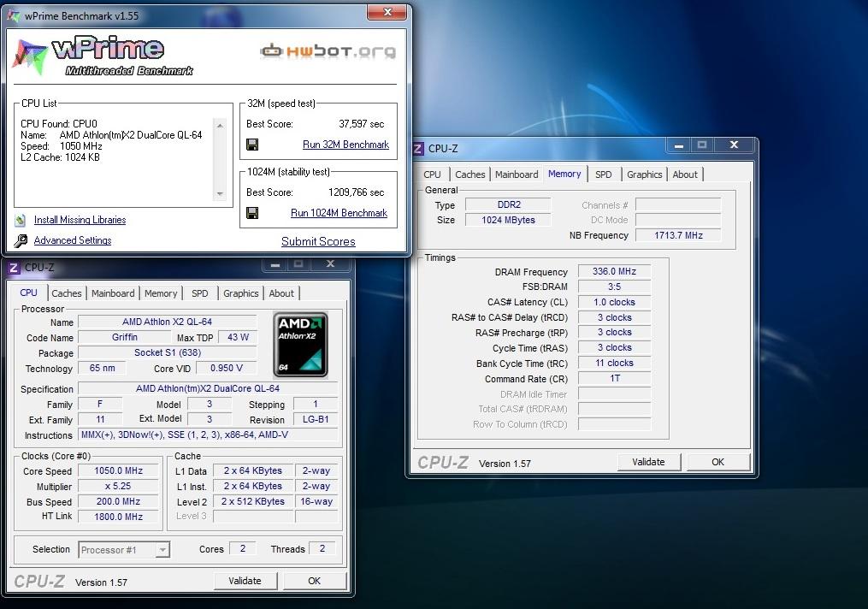Open Mainboard tab in the Memory window

pos(517,174)
